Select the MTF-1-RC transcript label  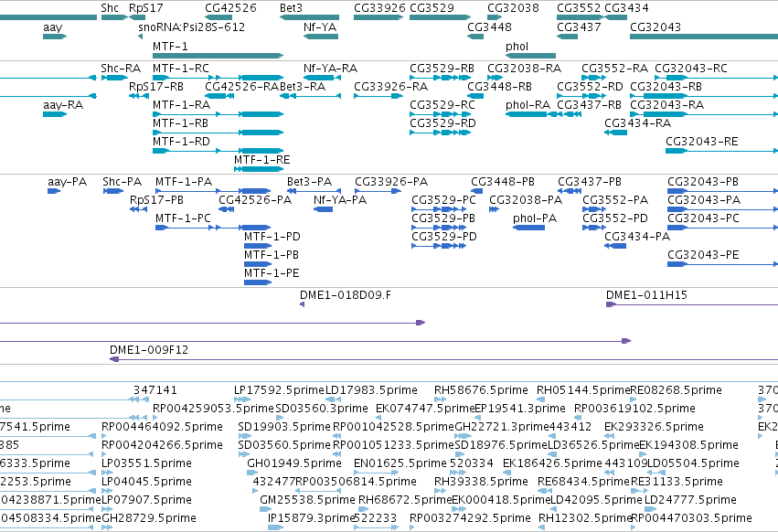coord(181,68)
